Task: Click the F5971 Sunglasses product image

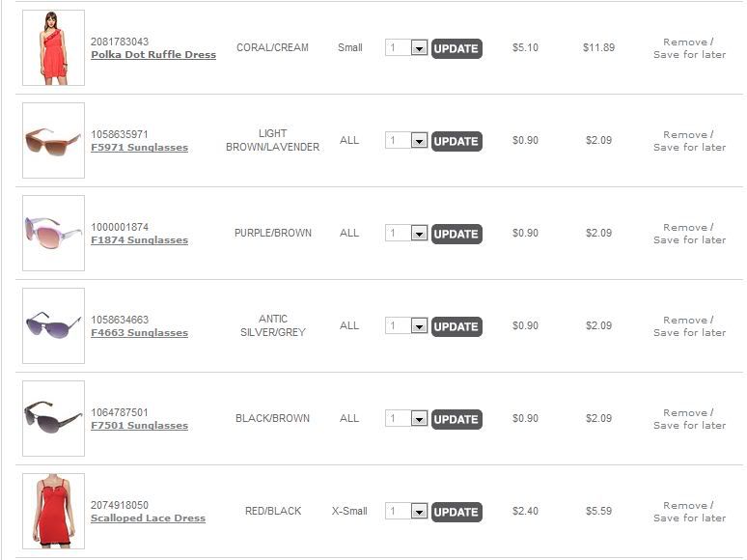Action: click(x=53, y=140)
